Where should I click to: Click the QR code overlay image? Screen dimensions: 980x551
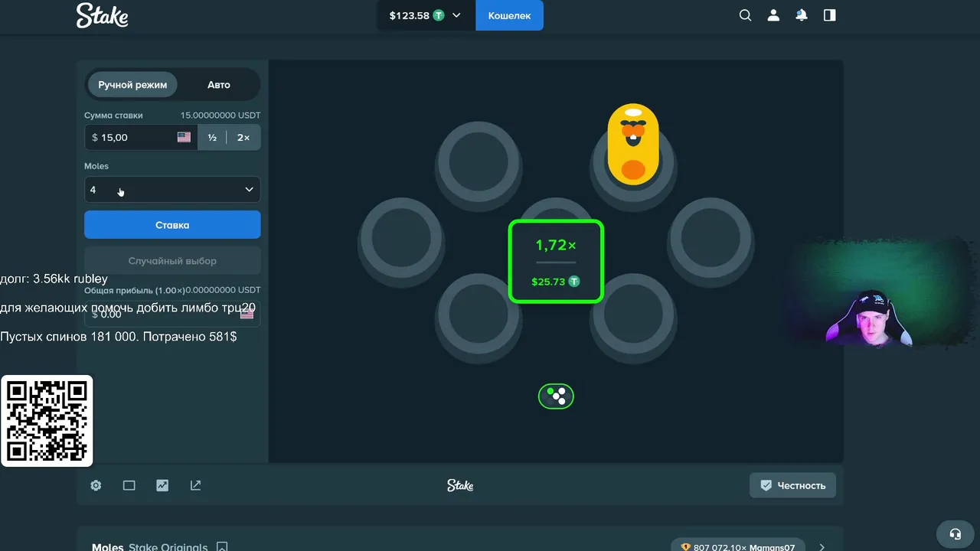coord(47,421)
